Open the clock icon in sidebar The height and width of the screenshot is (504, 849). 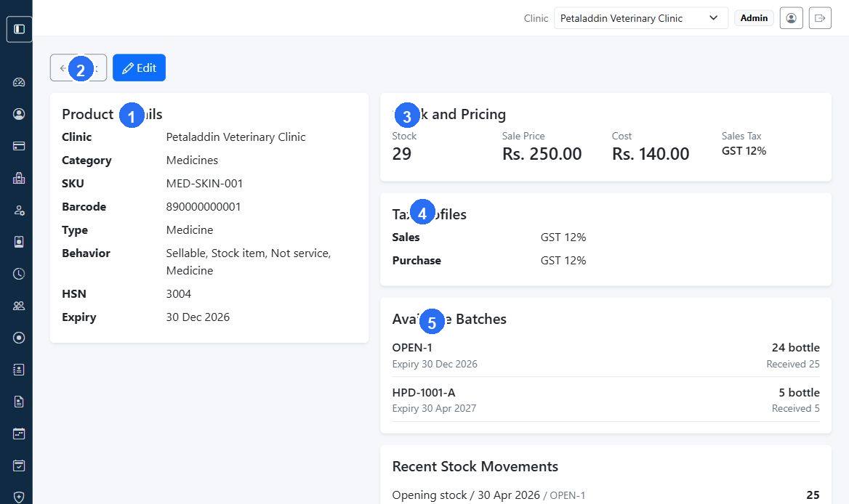click(19, 274)
